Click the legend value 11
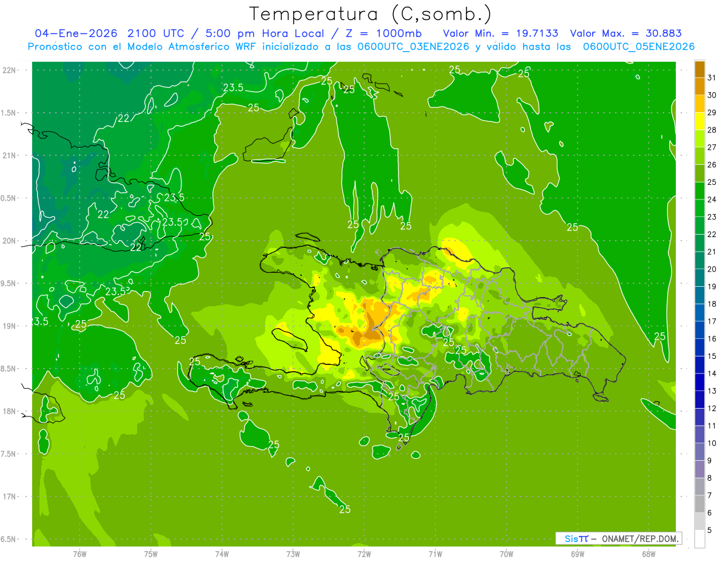 click(x=712, y=426)
